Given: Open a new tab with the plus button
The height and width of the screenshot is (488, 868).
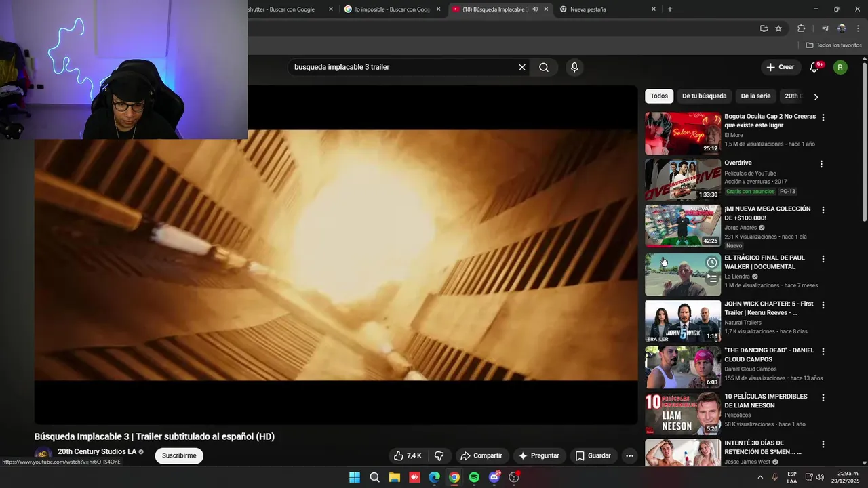Looking at the screenshot, I should [x=670, y=9].
